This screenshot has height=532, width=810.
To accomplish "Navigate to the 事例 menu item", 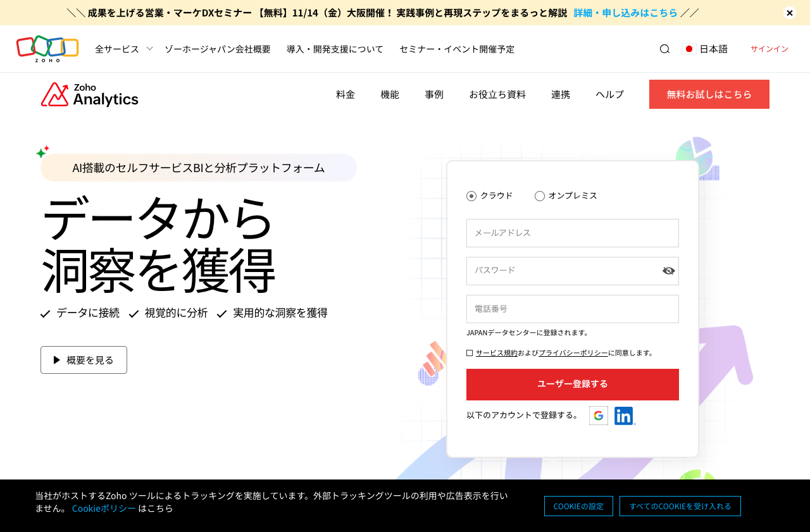I will pyautogui.click(x=434, y=94).
